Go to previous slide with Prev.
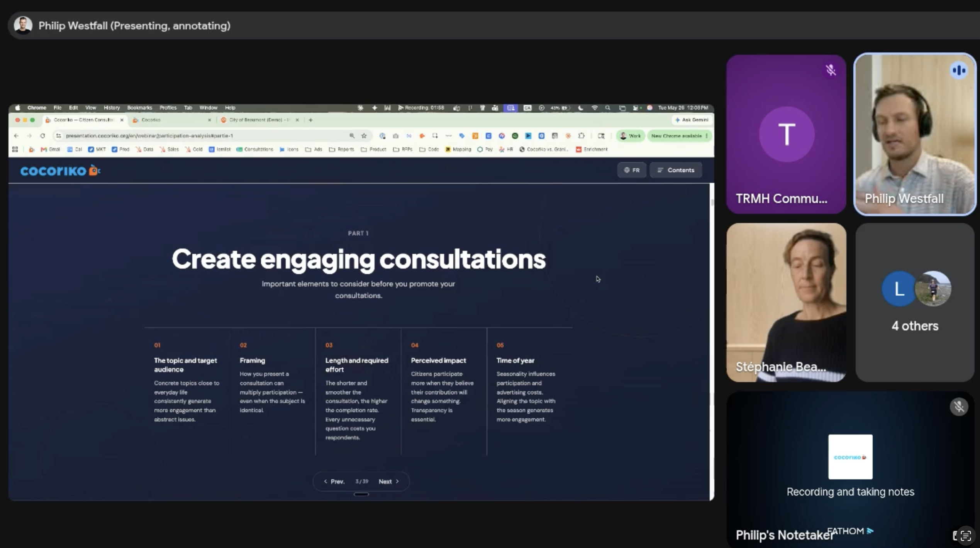980x548 pixels. [334, 482]
